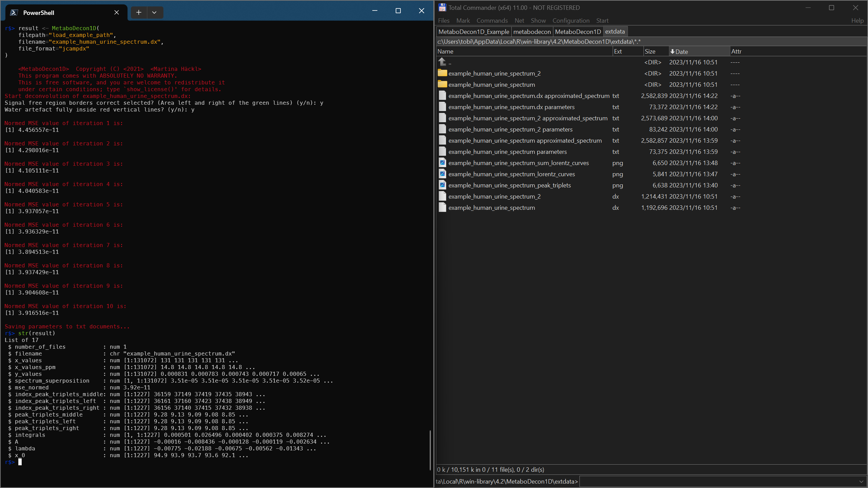The image size is (868, 488).
Task: Switch to the MetaboDecon1D folder tab
Action: [578, 32]
